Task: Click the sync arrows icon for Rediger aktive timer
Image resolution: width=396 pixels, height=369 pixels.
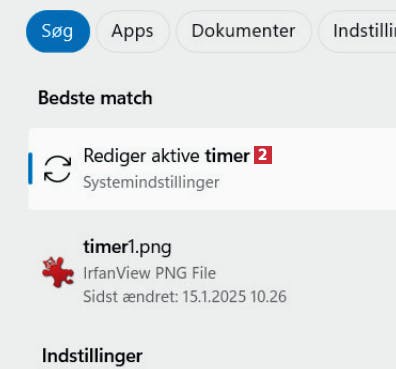Action: point(57,169)
